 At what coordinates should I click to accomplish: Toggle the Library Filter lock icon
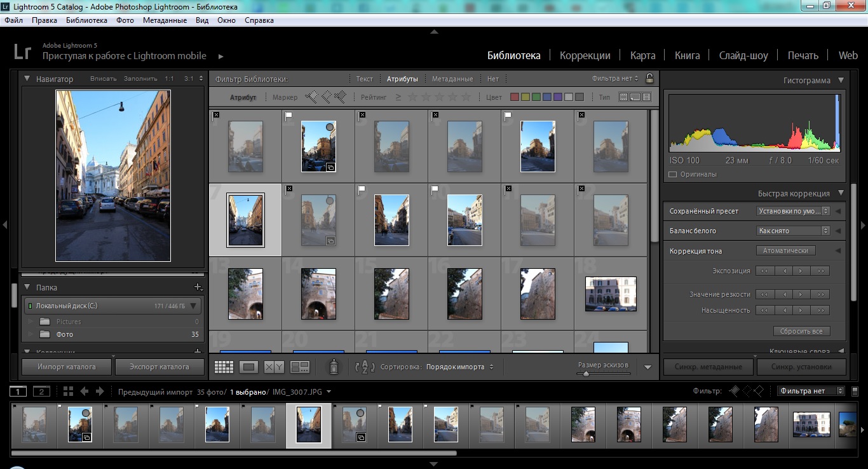(649, 79)
